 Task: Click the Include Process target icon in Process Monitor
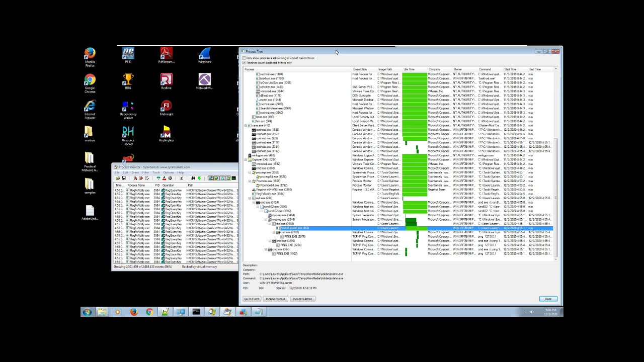click(x=170, y=178)
